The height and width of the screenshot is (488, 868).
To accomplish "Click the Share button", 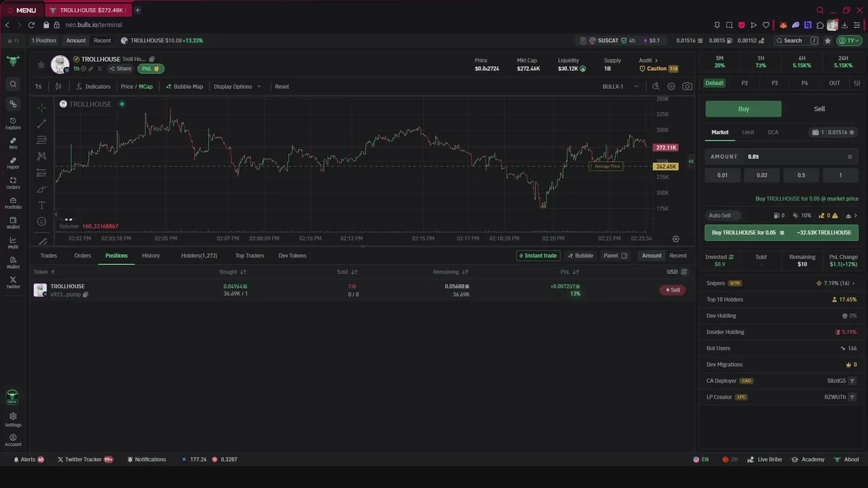I will [120, 68].
